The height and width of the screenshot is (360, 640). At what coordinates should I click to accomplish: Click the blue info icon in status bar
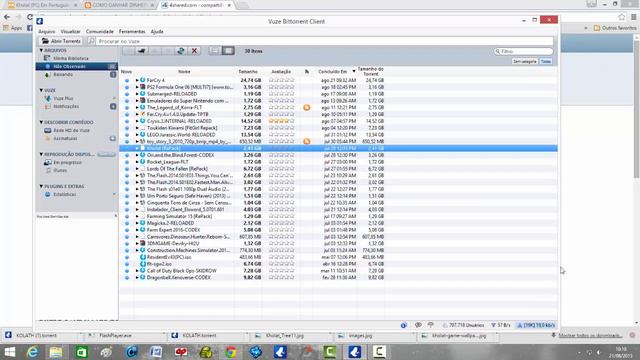404,325
